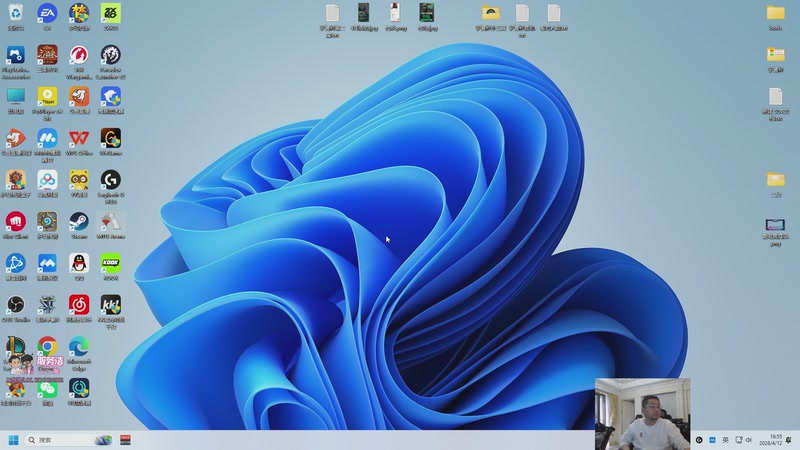Screen dimensions: 800x450
Task: Select the pink-bordered png screenshot file at right
Action: 775,225
